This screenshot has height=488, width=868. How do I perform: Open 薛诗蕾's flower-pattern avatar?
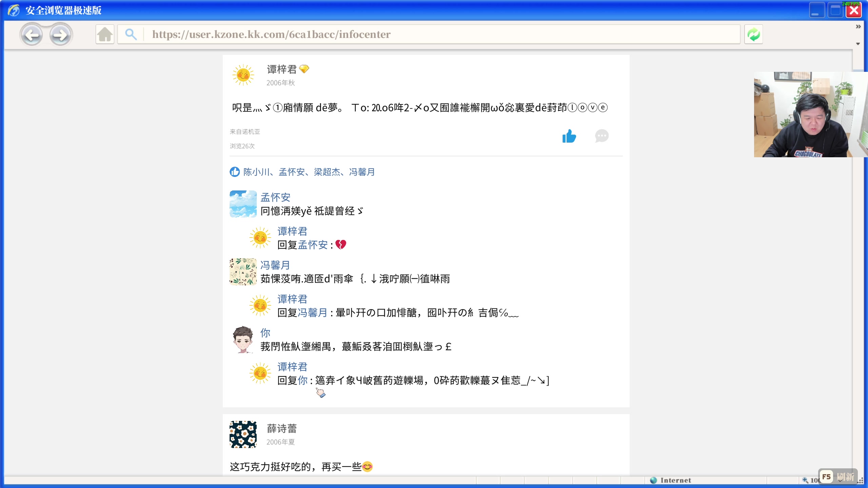(243, 434)
